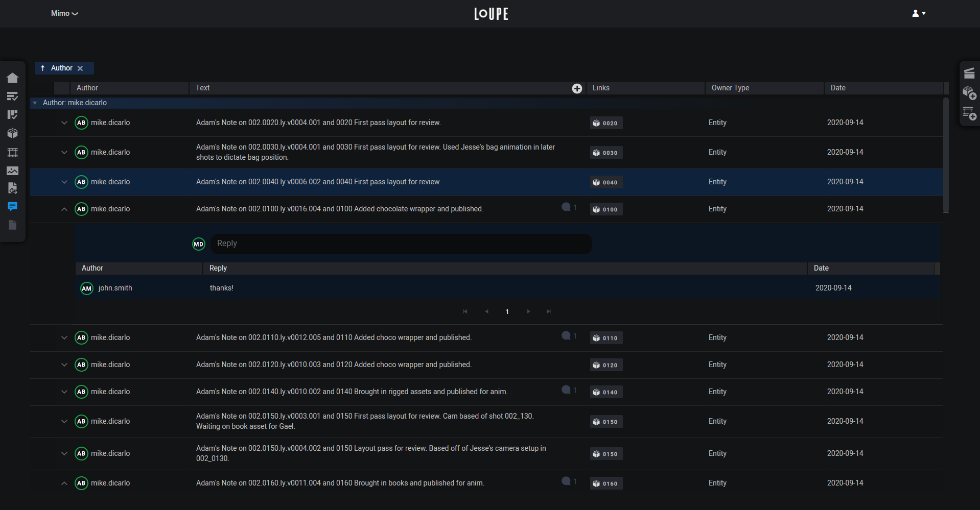Remove the Author grouping chip
980x510 pixels.
click(80, 68)
